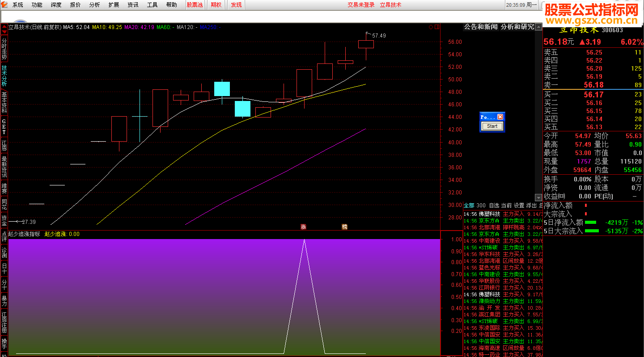Select the 设置 filter tab
644x357 pixels.
coord(519,206)
